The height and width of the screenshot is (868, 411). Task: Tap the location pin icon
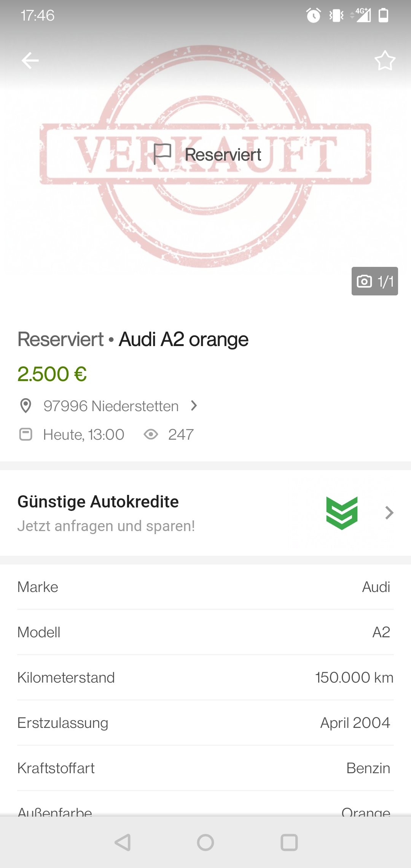click(x=25, y=406)
